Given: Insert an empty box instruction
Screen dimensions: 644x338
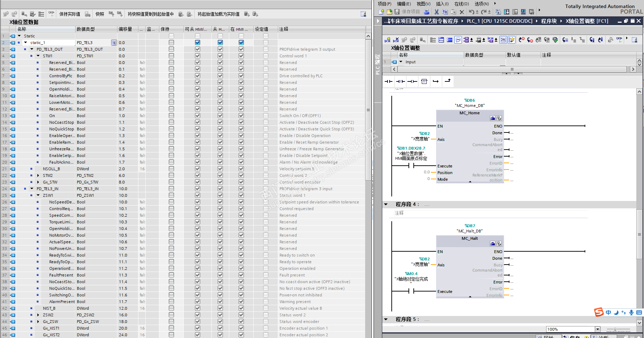Looking at the screenshot, I should [424, 81].
